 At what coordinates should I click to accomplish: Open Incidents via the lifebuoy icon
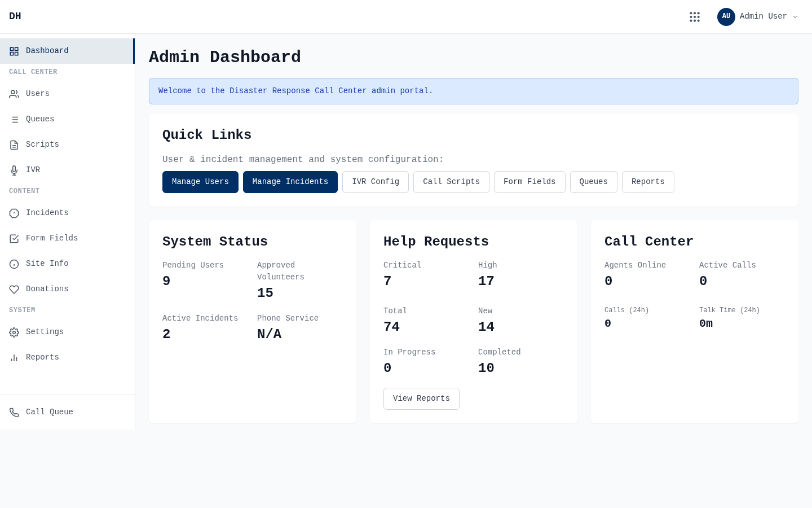pyautogui.click(x=14, y=213)
